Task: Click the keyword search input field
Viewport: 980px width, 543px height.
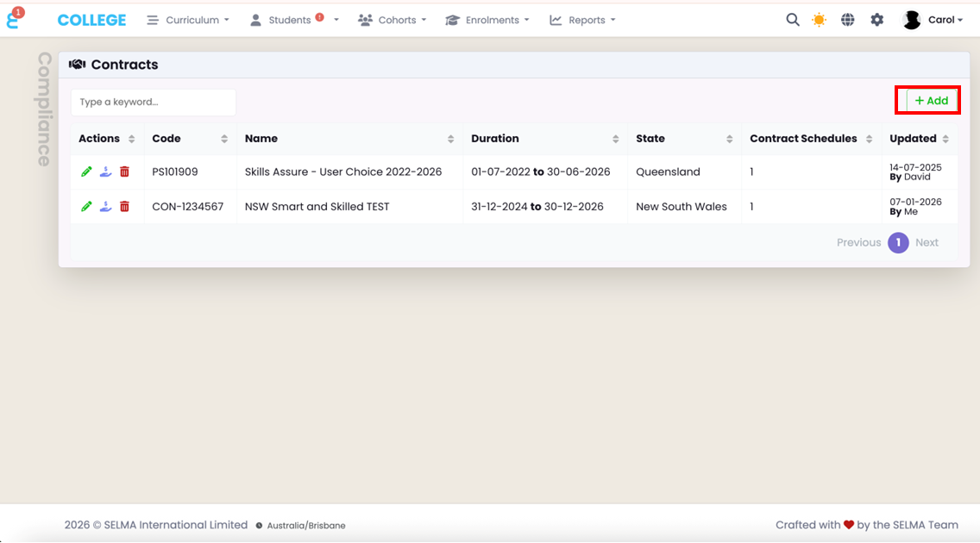Action: coord(154,102)
